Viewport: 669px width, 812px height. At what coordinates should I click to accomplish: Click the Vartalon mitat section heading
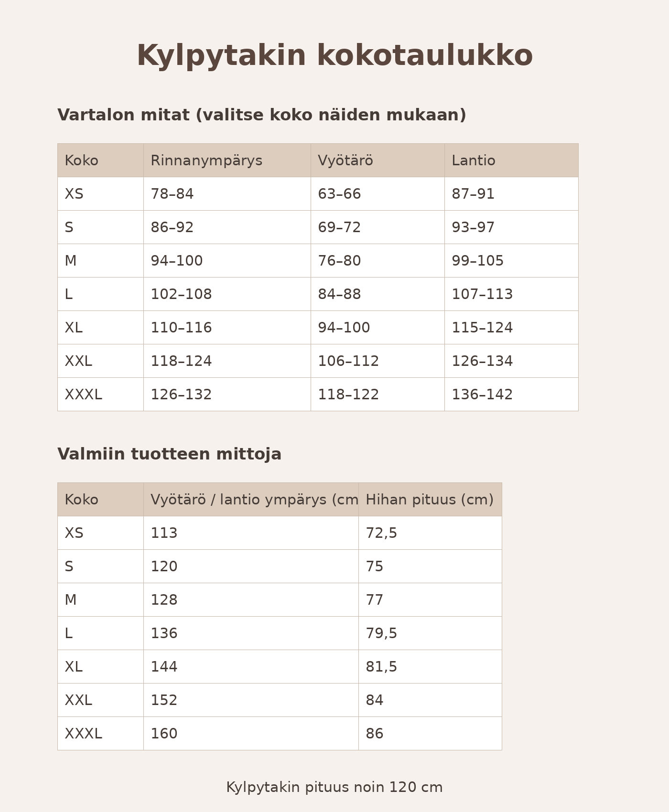261,115
